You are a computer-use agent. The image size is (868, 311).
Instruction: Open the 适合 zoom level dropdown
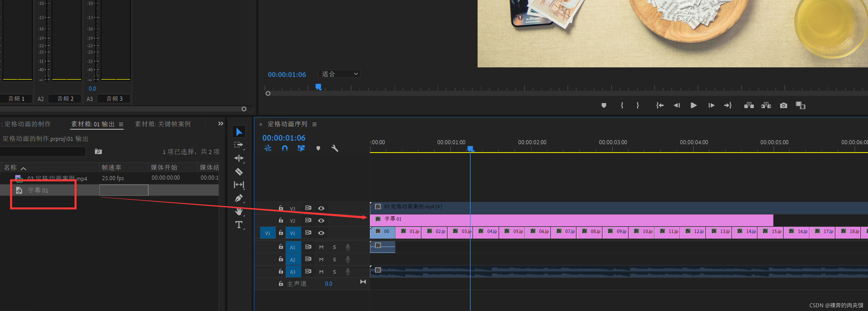(x=339, y=74)
